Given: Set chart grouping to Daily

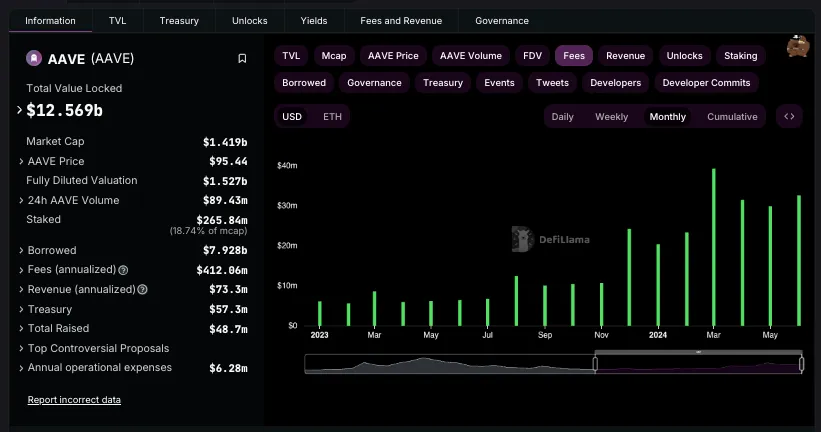Looking at the screenshot, I should click(562, 117).
